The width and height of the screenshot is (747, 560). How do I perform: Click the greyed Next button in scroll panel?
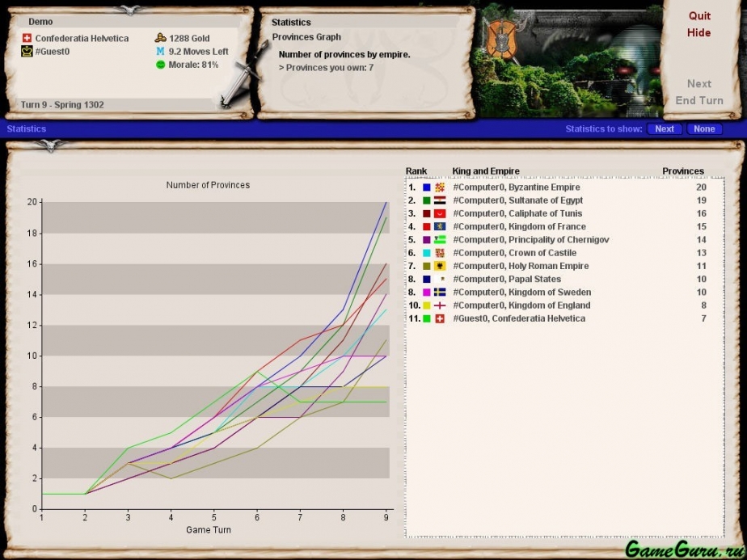[x=698, y=84]
